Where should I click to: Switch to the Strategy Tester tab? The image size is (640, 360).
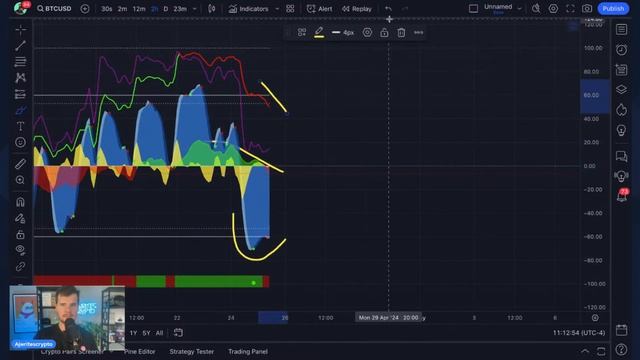[x=191, y=351]
